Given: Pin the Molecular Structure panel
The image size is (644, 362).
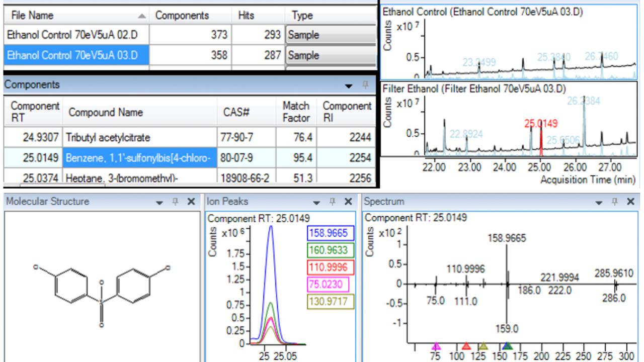Looking at the screenshot, I should point(176,201).
